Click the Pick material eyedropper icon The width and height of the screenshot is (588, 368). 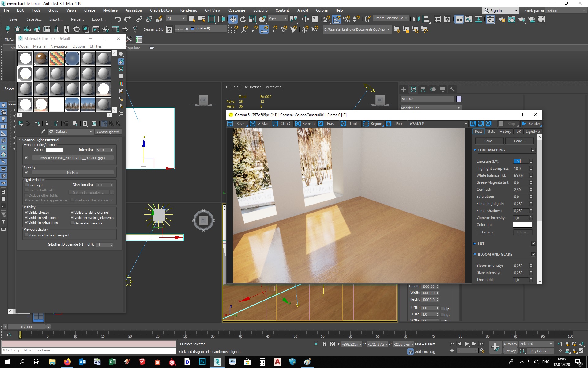tap(43, 132)
